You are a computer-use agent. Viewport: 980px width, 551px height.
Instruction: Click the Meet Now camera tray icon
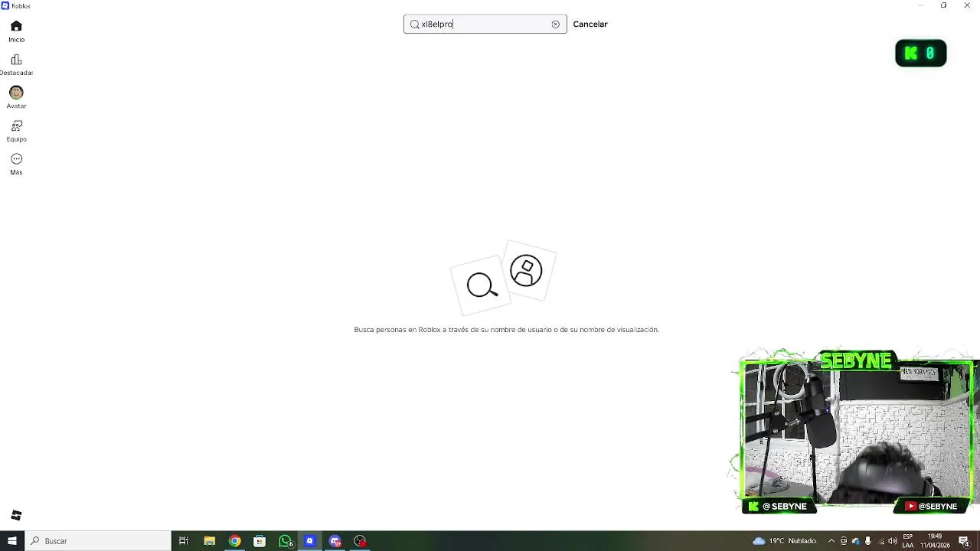[x=844, y=541]
